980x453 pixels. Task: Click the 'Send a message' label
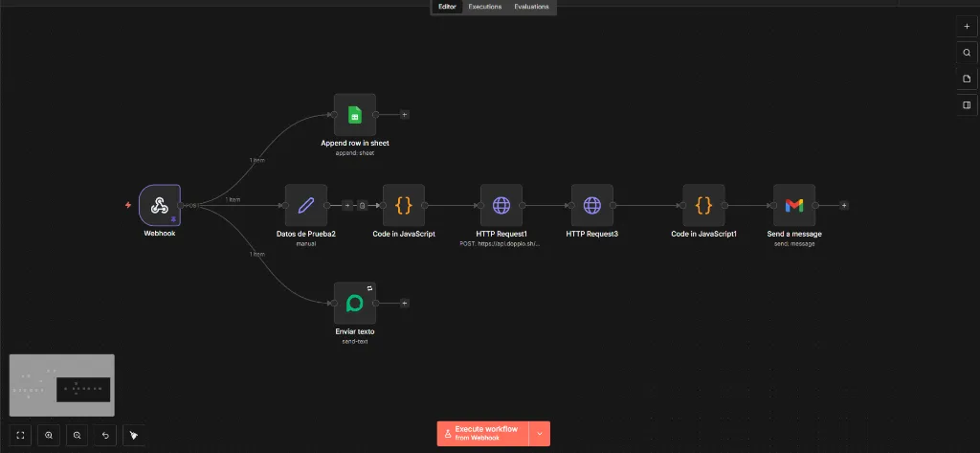point(794,234)
